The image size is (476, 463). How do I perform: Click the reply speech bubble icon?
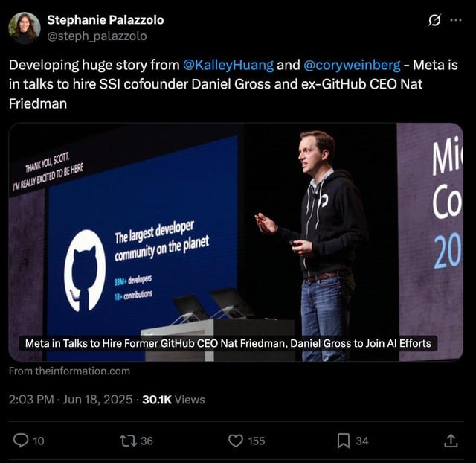coord(21,441)
